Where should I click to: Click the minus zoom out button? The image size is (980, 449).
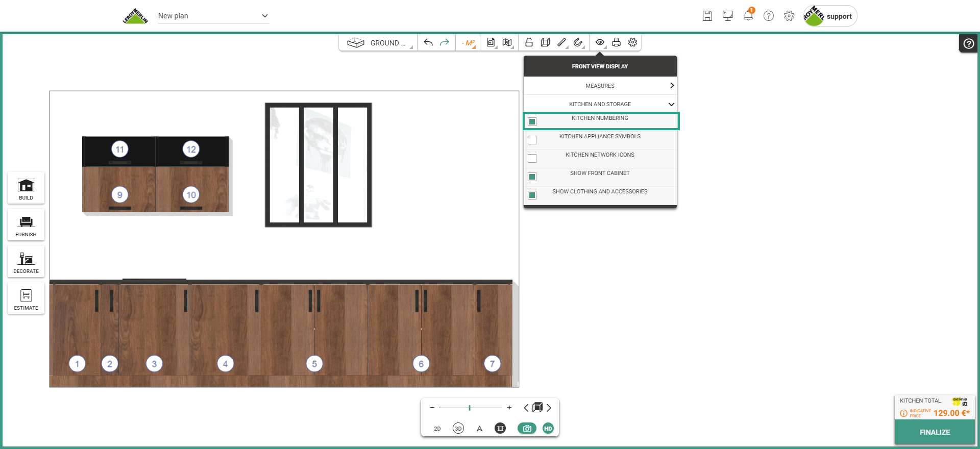pos(432,408)
